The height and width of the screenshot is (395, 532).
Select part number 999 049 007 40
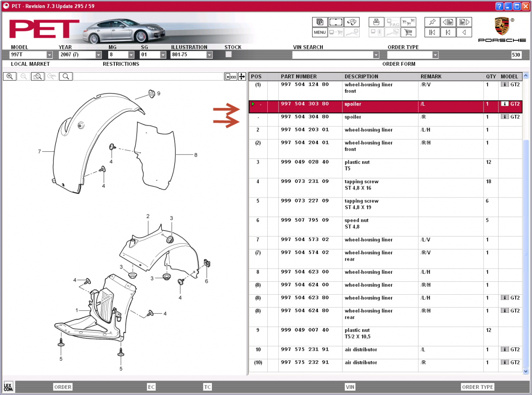(305, 330)
